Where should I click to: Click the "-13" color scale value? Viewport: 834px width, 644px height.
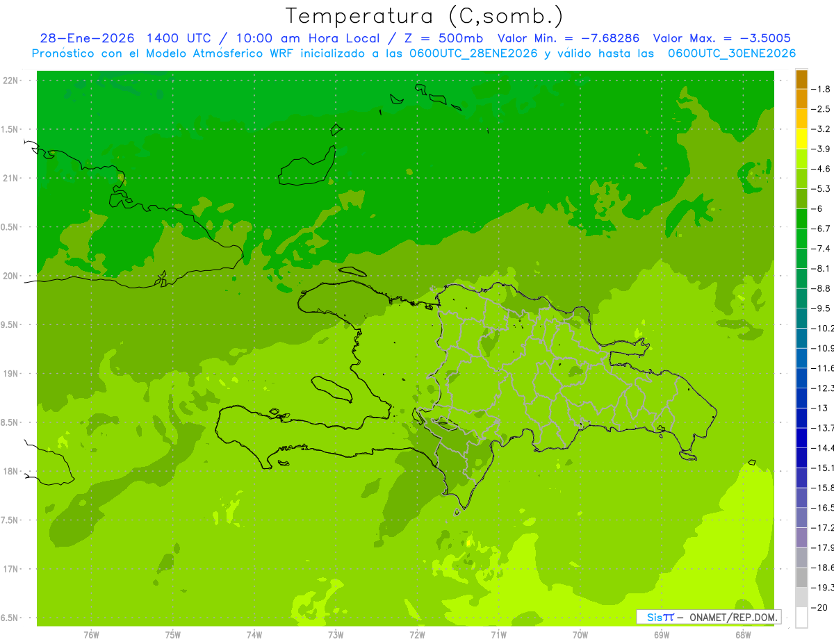pyautogui.click(x=819, y=408)
